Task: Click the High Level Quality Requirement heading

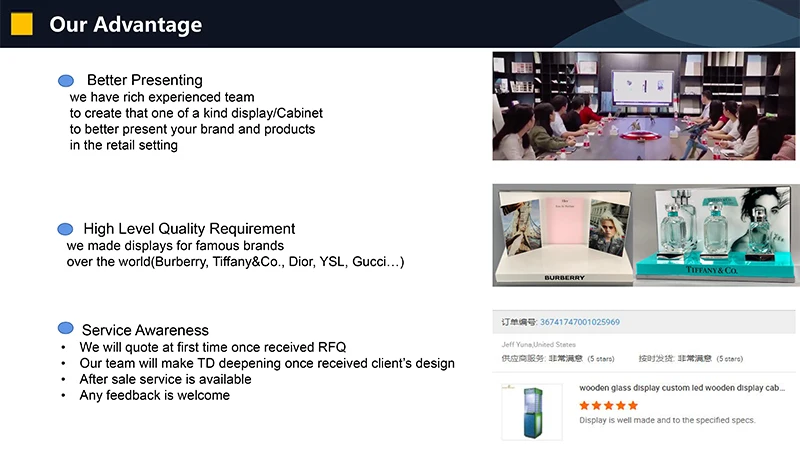Action: [189, 229]
